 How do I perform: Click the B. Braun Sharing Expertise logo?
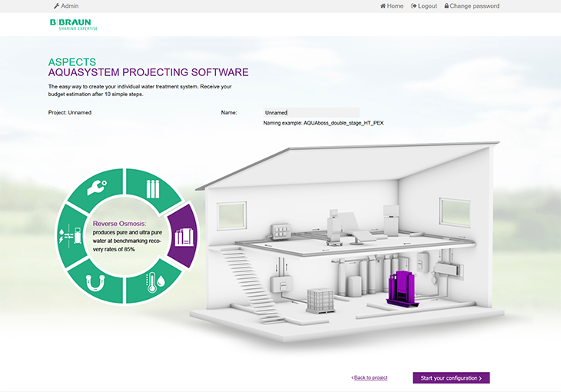(74, 25)
